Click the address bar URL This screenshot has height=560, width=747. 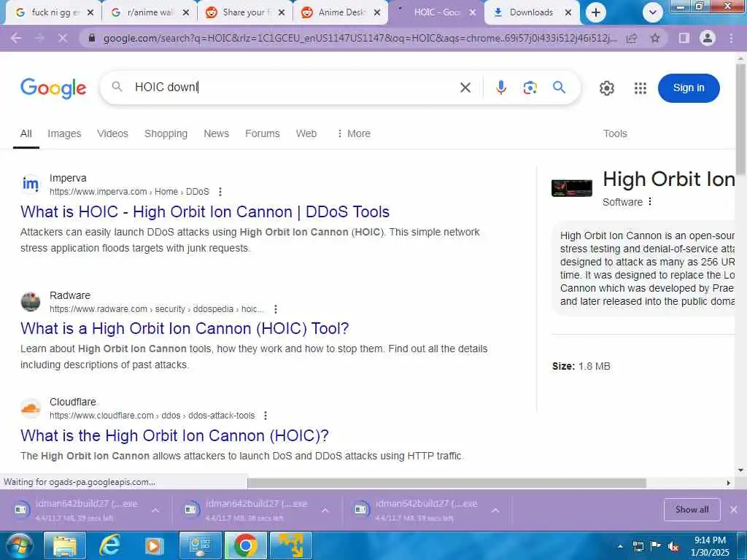coord(360,38)
